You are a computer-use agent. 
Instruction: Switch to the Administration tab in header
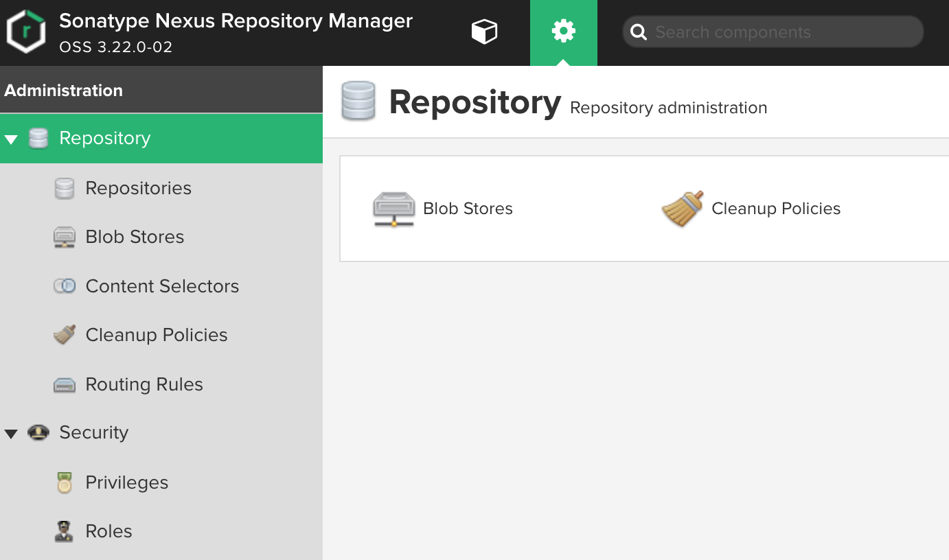tap(563, 31)
